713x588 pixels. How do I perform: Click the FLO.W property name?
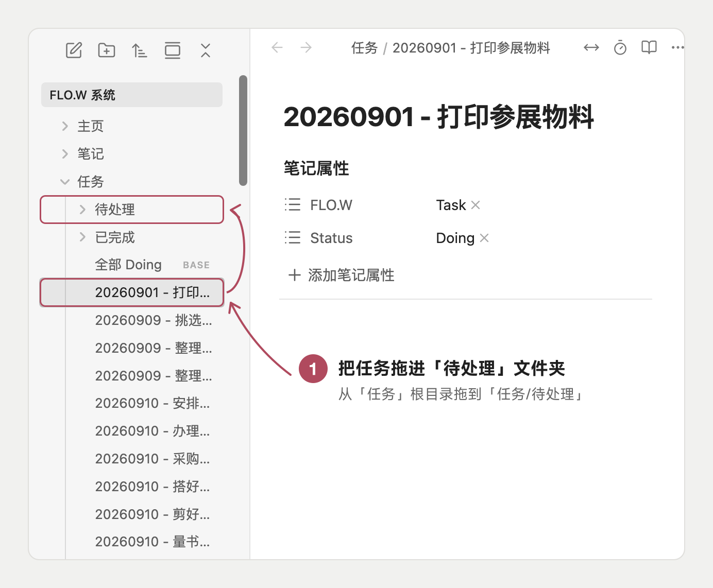point(331,205)
